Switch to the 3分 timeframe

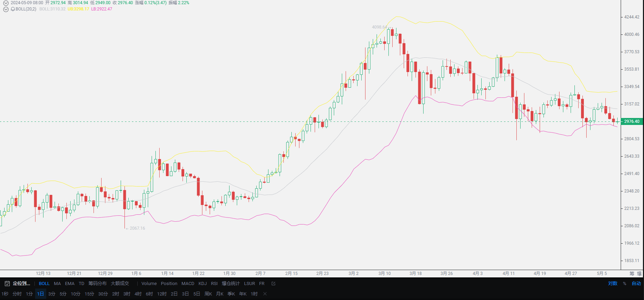(52, 294)
